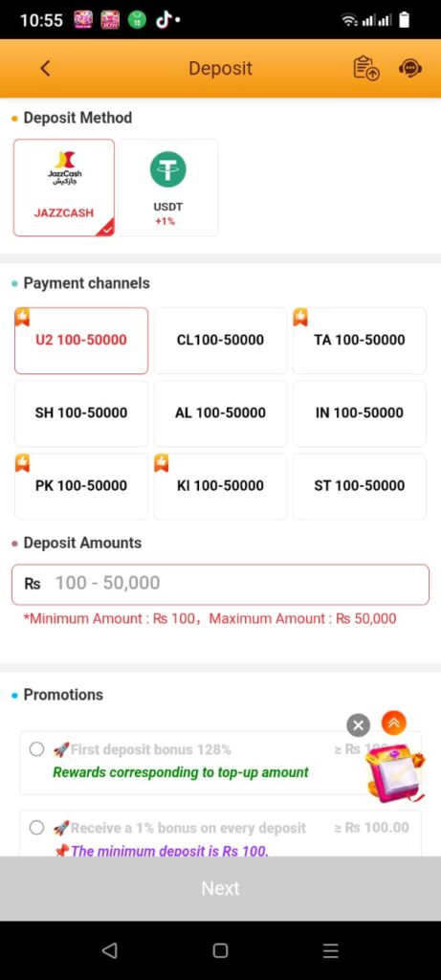Focus the deposit amount Rs field
The image size is (441, 980).
tap(220, 585)
